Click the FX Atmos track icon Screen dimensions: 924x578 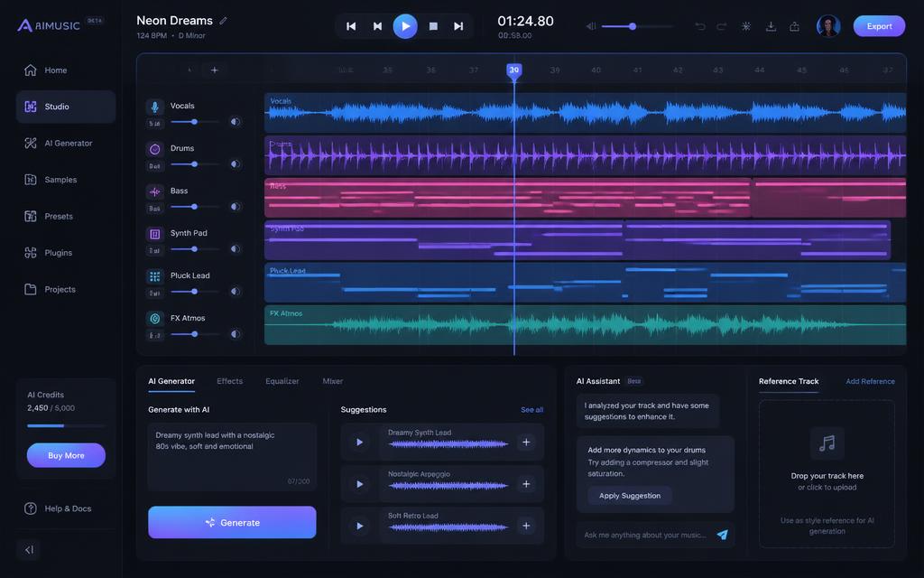pos(154,319)
